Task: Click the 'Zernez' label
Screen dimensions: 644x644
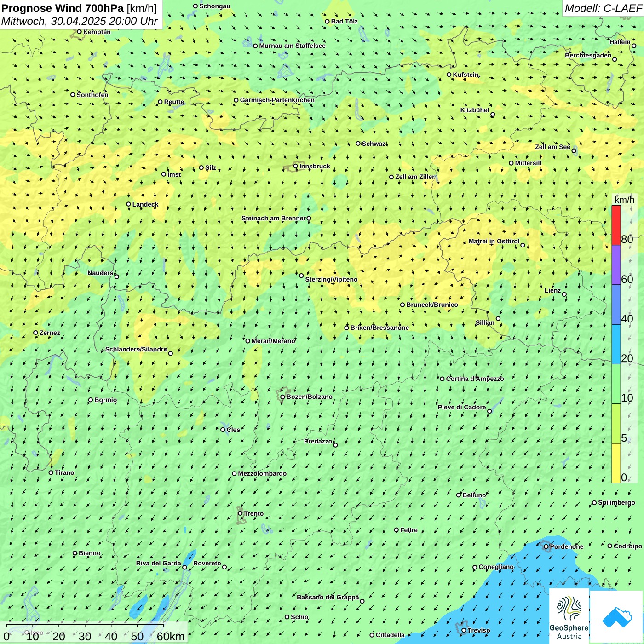Action: coord(50,333)
